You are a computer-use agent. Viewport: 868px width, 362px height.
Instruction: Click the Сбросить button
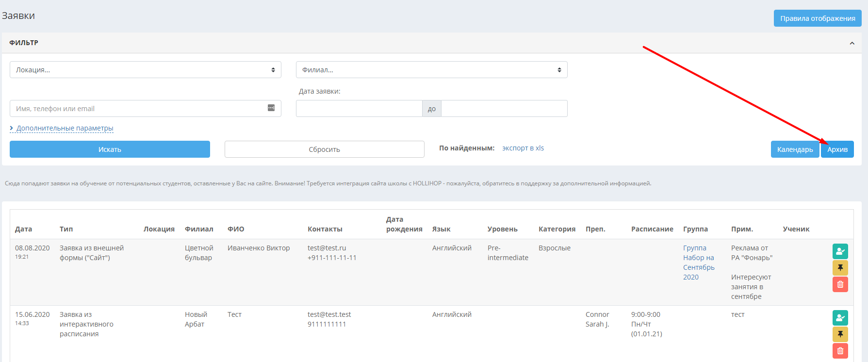coord(325,149)
